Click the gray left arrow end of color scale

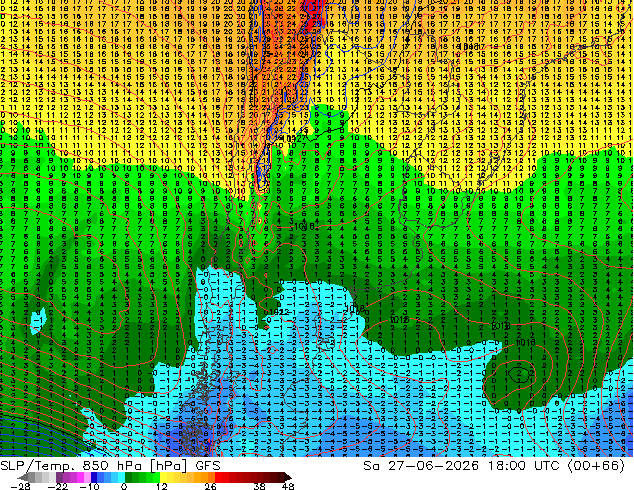[22, 477]
